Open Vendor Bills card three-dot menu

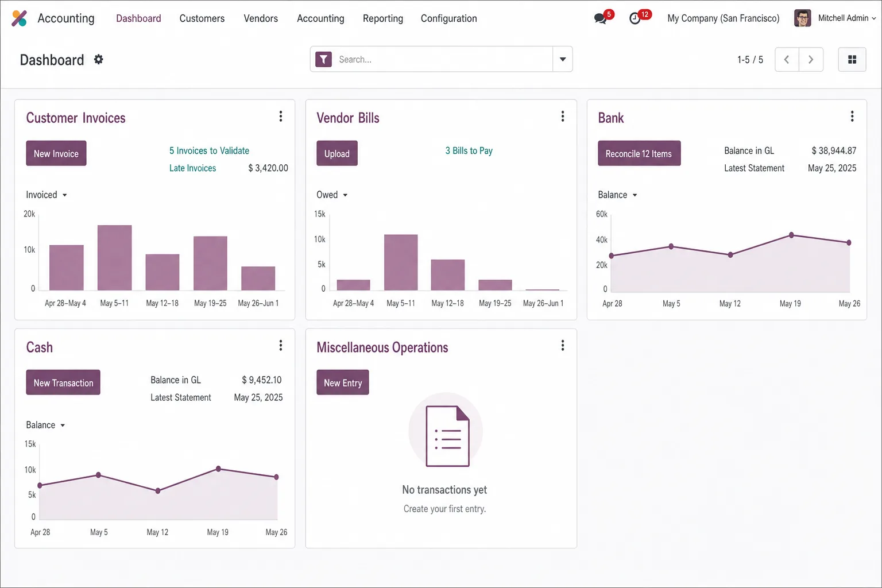[563, 117]
